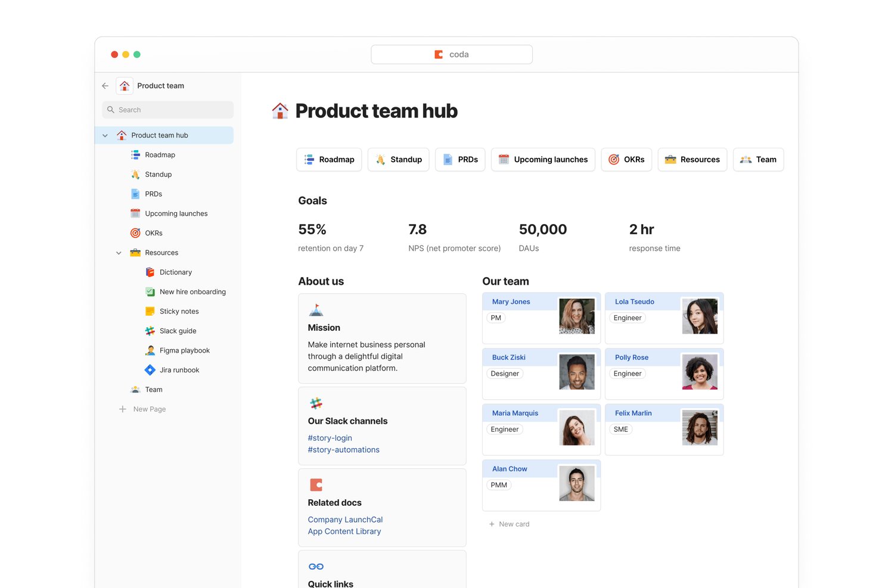Collapse the Resources section in sidebar
The width and height of the screenshot is (882, 588).
(119, 253)
